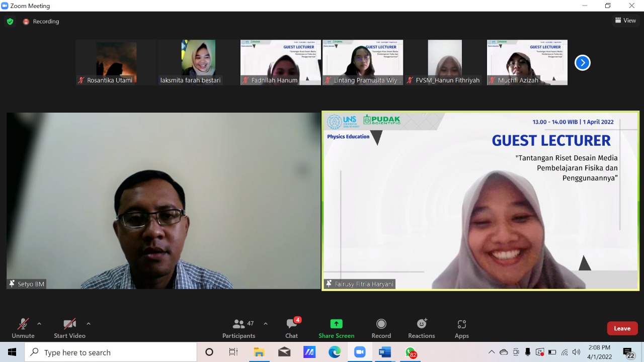Click the Share Screen icon

(x=336, y=324)
